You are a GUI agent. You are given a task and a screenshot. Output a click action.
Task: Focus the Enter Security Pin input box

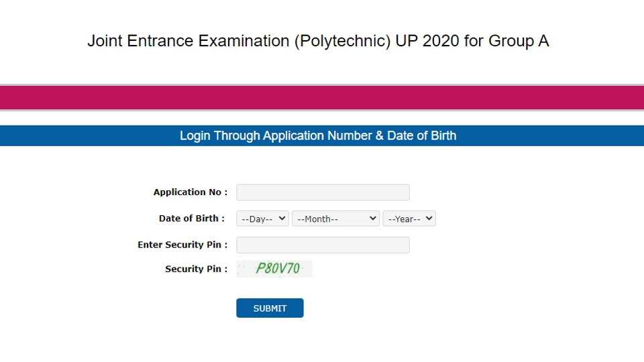pyautogui.click(x=323, y=245)
